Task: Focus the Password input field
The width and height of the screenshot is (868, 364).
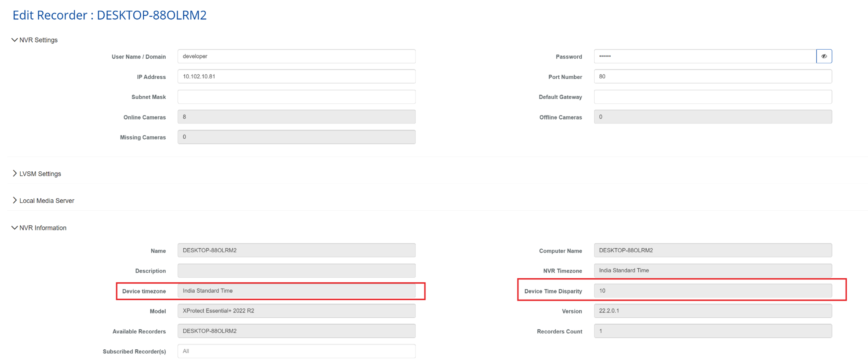Action: coord(704,56)
